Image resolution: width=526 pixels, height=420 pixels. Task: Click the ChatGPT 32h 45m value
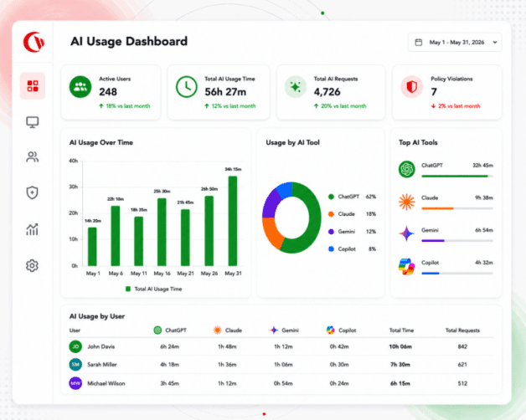click(x=482, y=166)
